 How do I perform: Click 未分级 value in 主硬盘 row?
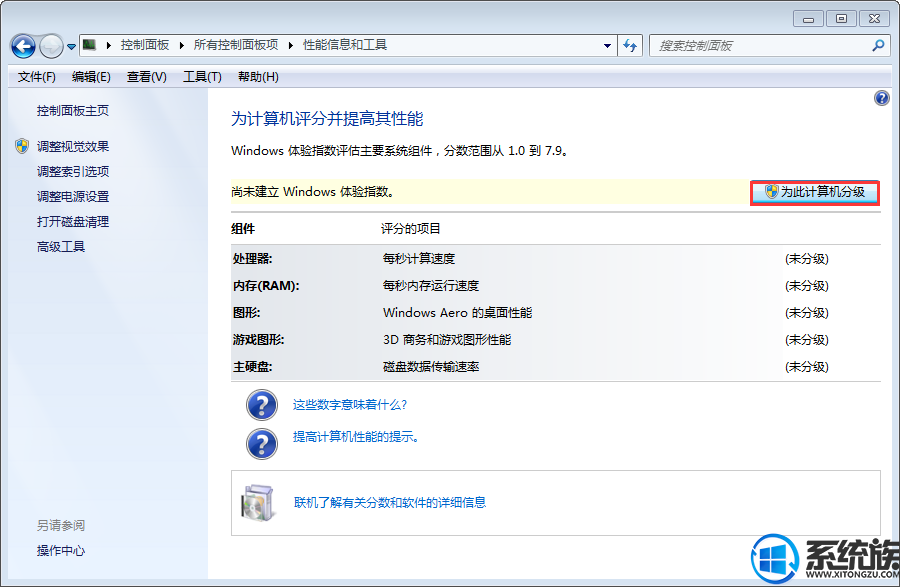(806, 367)
